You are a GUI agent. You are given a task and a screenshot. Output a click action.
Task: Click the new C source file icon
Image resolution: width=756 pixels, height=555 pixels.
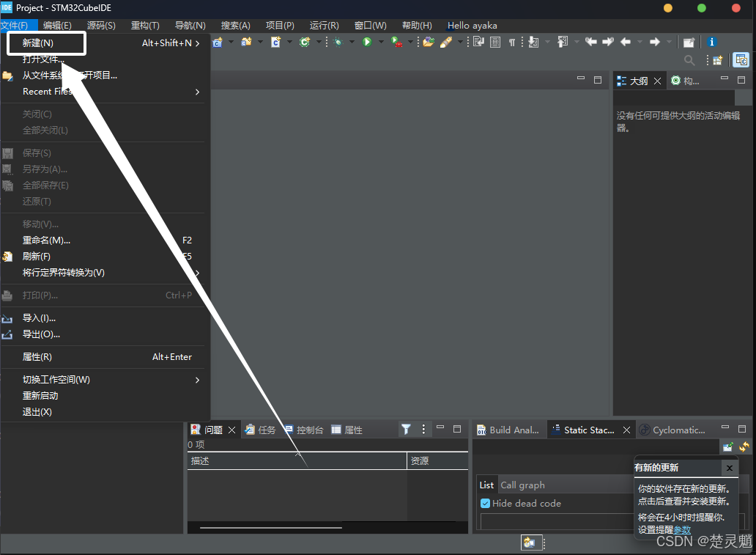(275, 43)
